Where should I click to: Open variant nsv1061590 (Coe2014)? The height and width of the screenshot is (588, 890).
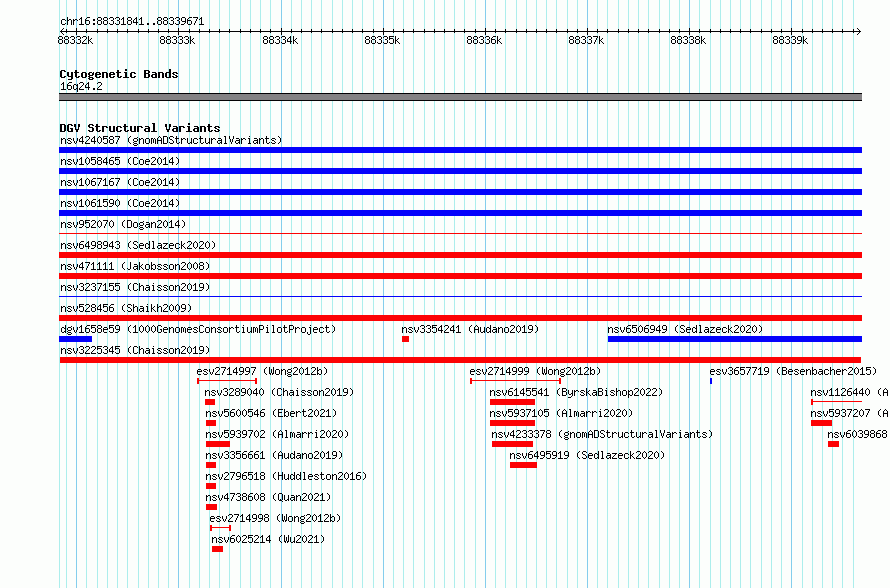point(120,203)
